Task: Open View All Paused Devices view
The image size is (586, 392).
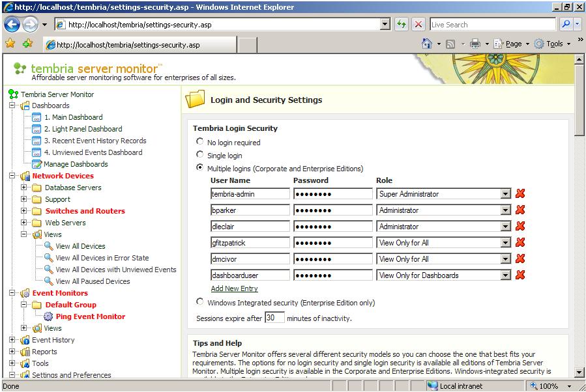Action: click(x=93, y=281)
